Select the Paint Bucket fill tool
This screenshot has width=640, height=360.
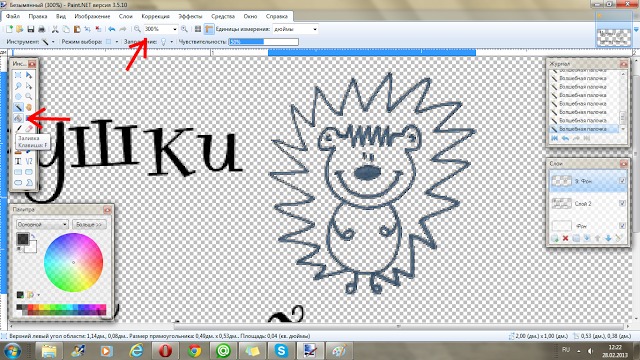coord(18,118)
